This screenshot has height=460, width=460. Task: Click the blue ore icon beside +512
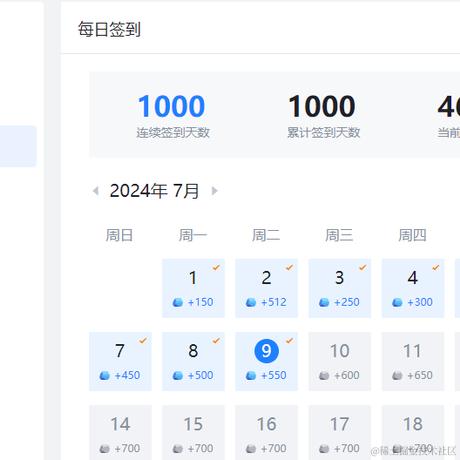(251, 302)
